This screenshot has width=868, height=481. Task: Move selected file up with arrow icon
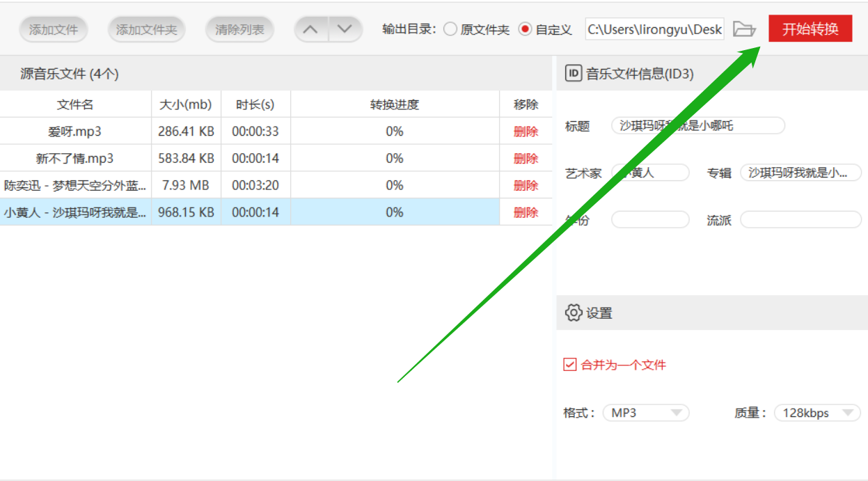pyautogui.click(x=310, y=29)
